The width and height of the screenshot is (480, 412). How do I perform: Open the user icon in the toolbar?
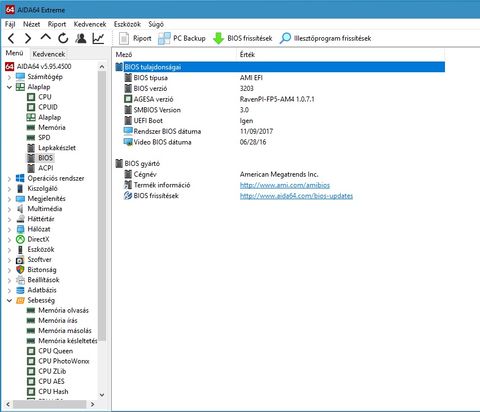pyautogui.click(x=81, y=39)
